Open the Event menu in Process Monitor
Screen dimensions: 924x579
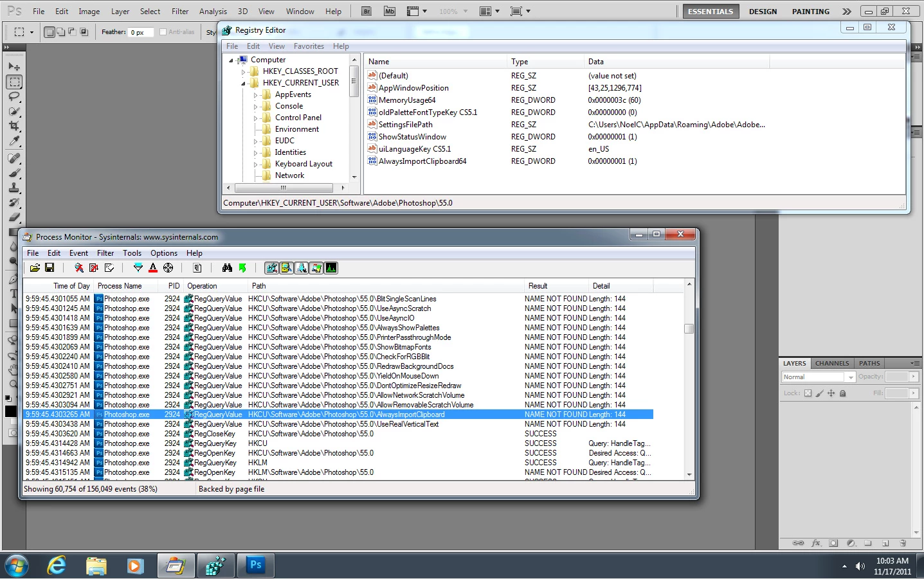[79, 253]
